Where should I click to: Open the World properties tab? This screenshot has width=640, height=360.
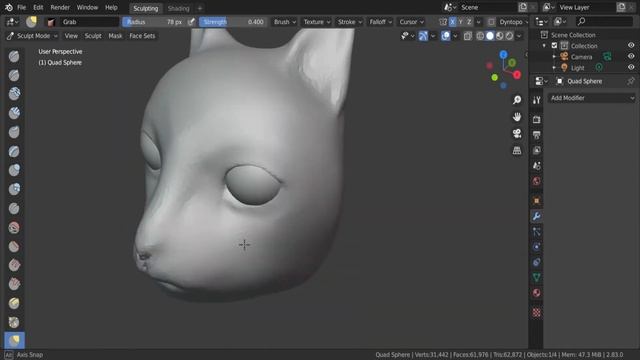coord(537,181)
